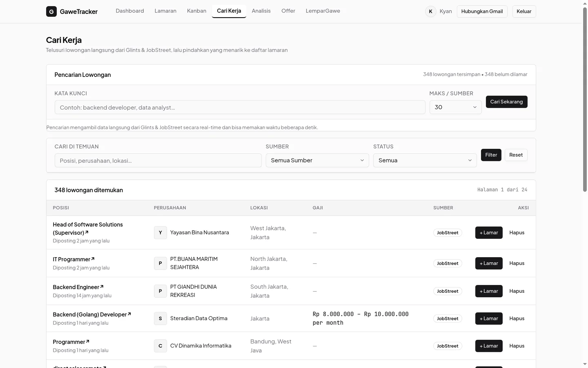Click the 348 lowongan ditemukan heading
The width and height of the screenshot is (588, 368).
point(89,190)
